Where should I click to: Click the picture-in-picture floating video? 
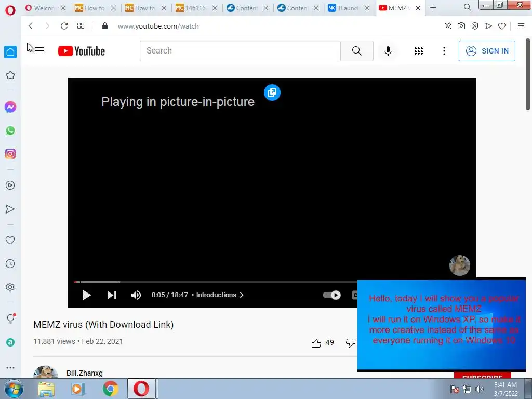click(x=442, y=325)
